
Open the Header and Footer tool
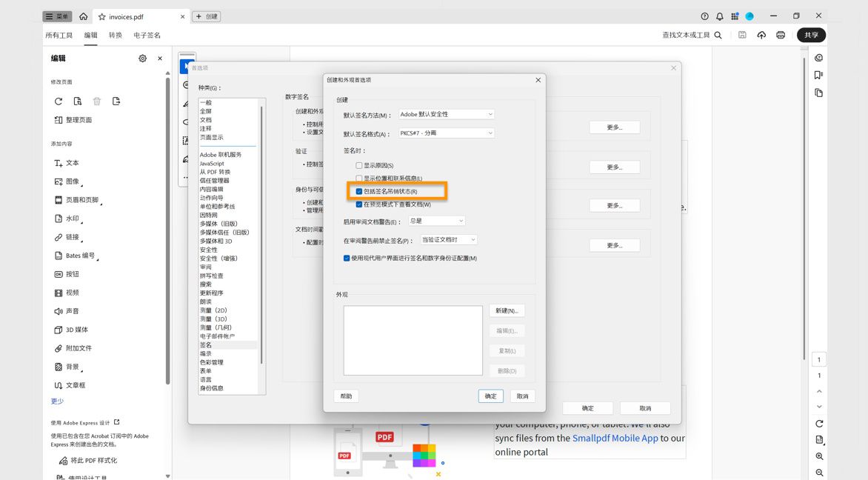pyautogui.click(x=76, y=200)
